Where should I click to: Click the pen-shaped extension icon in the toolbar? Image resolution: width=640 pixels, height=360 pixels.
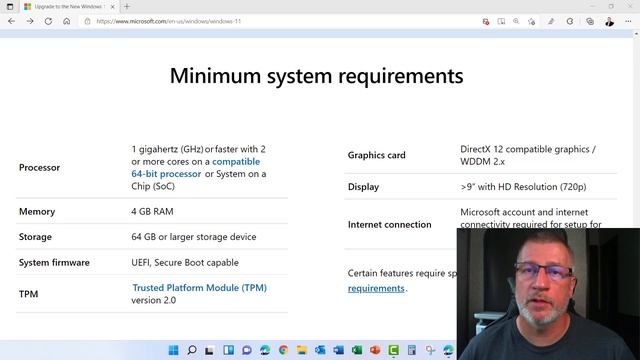click(551, 21)
